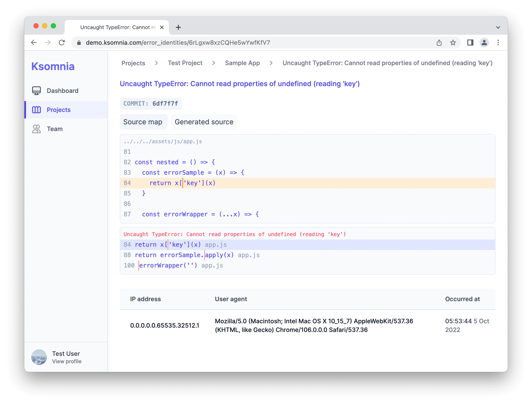The image size is (532, 404).
Task: Switch to the Generated source tab
Action: pos(204,122)
